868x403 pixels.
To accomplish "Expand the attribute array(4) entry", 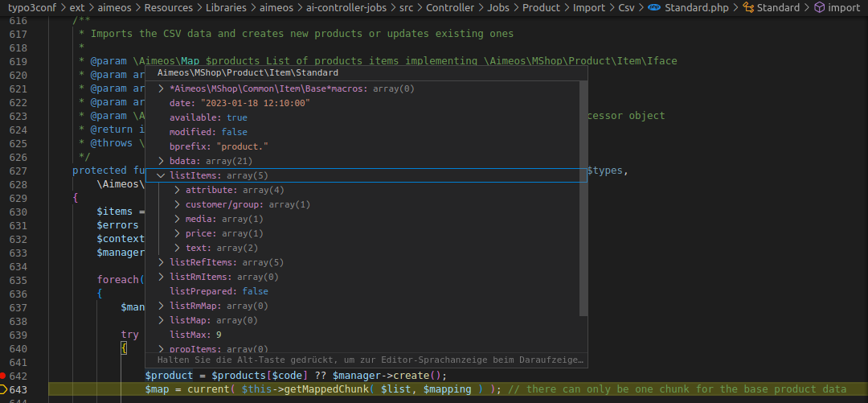I will pyautogui.click(x=177, y=190).
